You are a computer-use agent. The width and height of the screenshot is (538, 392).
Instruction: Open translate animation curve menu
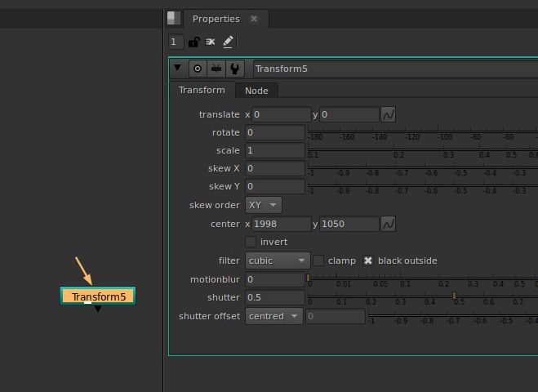point(388,114)
